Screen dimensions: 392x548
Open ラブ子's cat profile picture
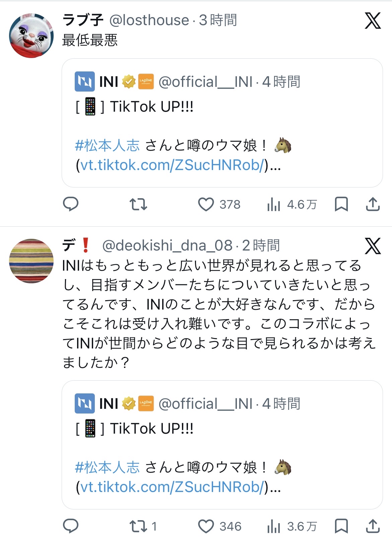[x=31, y=36]
